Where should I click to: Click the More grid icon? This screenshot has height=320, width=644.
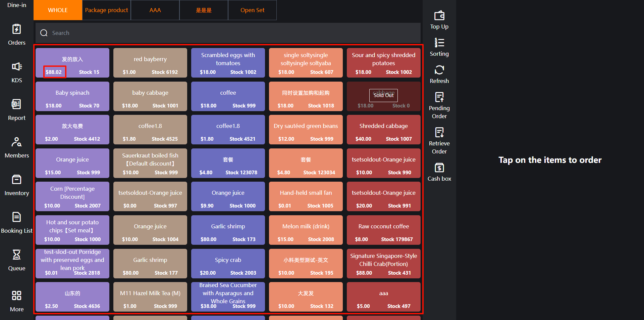click(16, 296)
